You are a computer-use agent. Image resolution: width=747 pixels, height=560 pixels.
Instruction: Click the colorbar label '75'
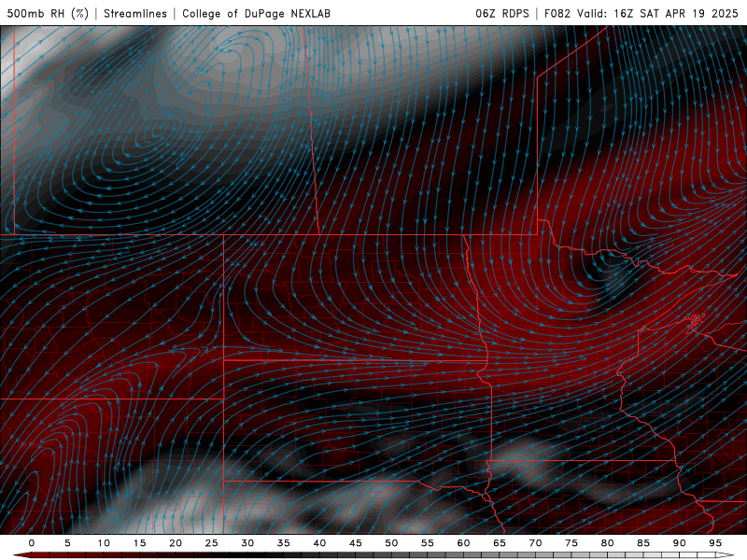571,543
